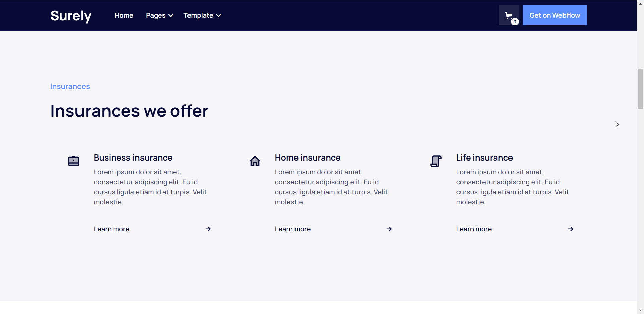Click the scroll Life insurance icon
Viewport: 644px width, 314px height.
(x=436, y=161)
